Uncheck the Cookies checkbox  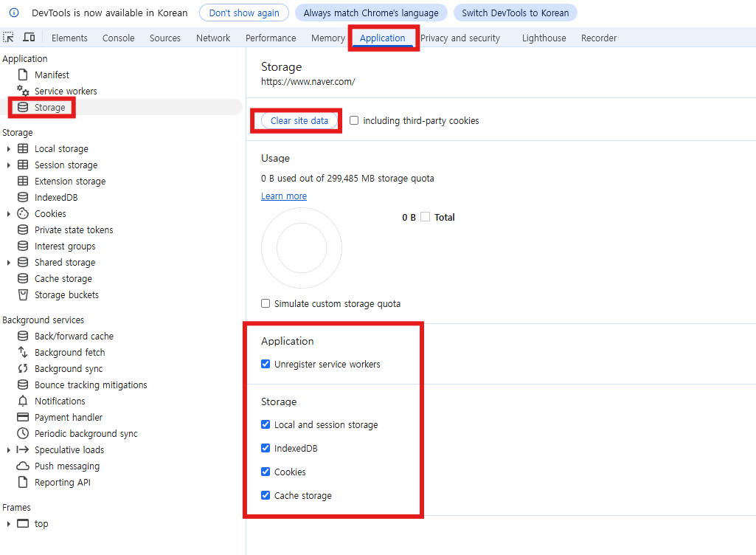[x=266, y=472]
